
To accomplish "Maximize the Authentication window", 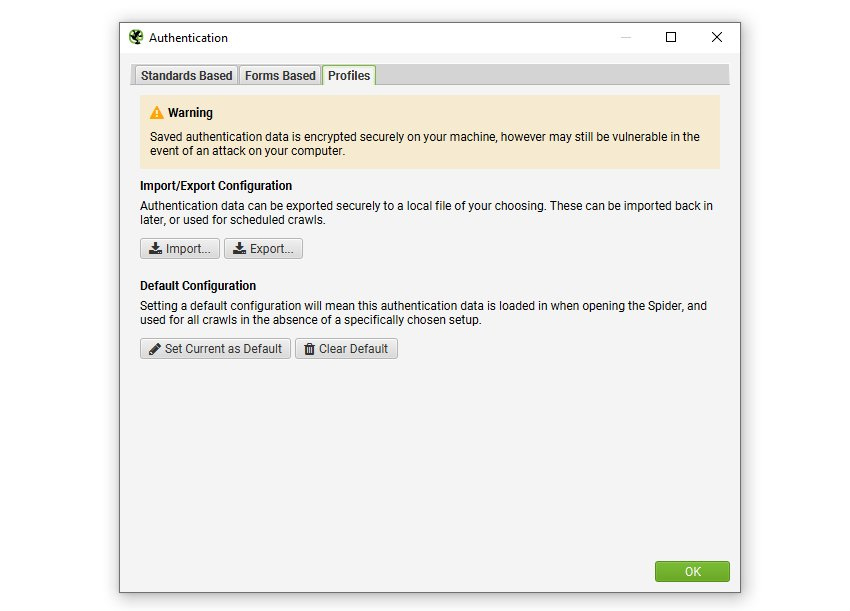I will 671,37.
